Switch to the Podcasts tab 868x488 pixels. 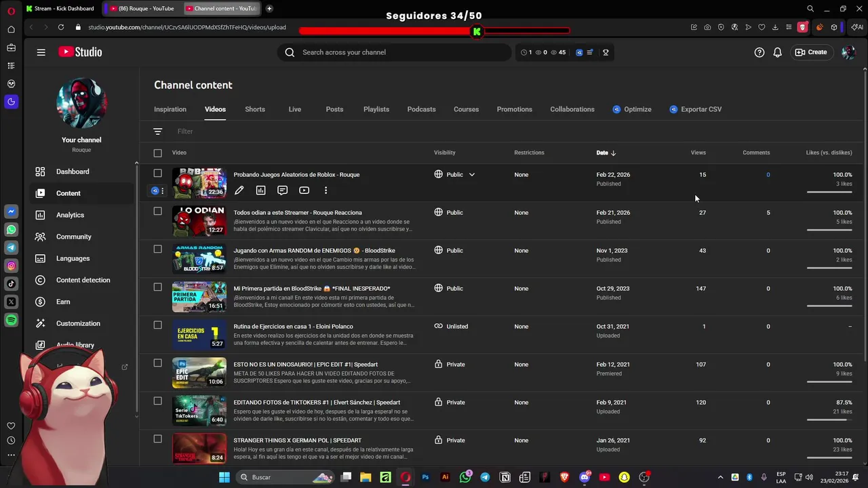tap(422, 109)
